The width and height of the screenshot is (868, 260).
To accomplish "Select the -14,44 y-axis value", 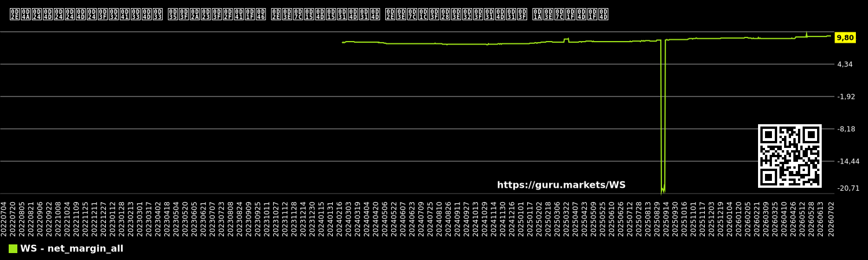I will point(848,161).
